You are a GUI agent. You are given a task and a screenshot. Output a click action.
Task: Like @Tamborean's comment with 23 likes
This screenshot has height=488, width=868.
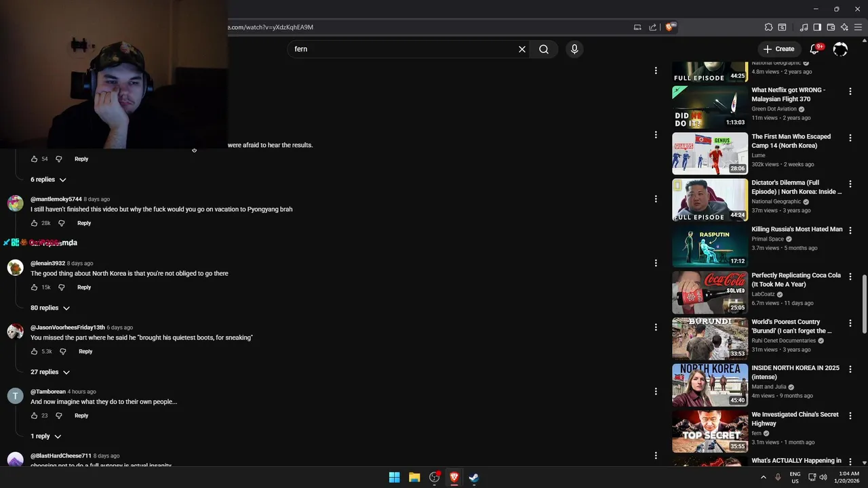click(x=34, y=415)
